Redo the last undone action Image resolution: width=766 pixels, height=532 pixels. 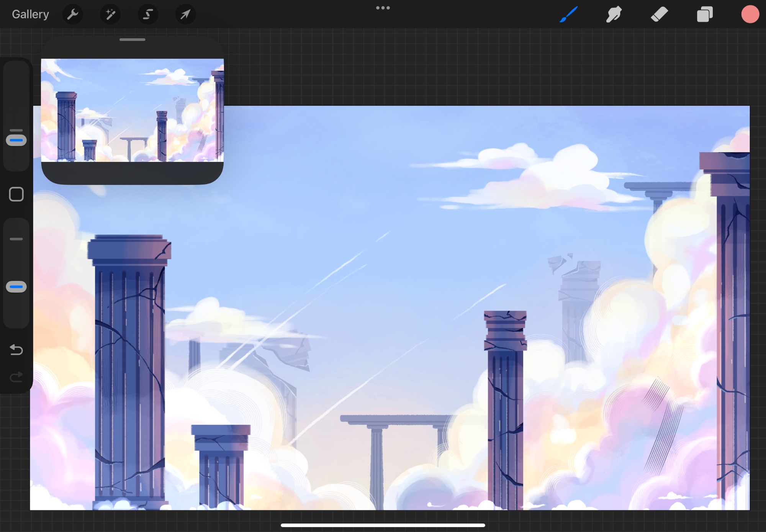click(x=16, y=377)
